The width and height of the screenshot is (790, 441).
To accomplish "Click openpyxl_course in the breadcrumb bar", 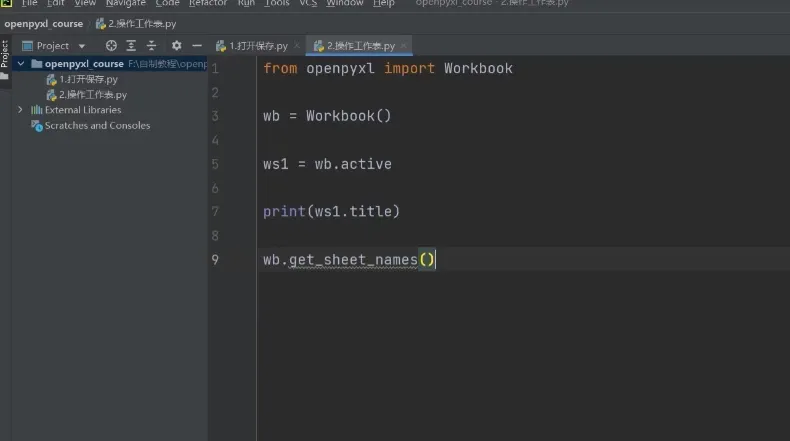I will (43, 24).
